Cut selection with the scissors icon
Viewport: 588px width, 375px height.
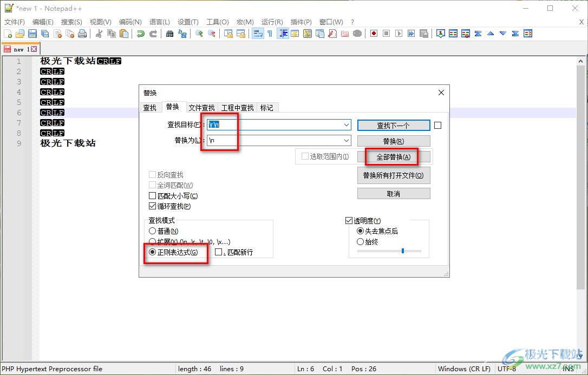[99, 34]
